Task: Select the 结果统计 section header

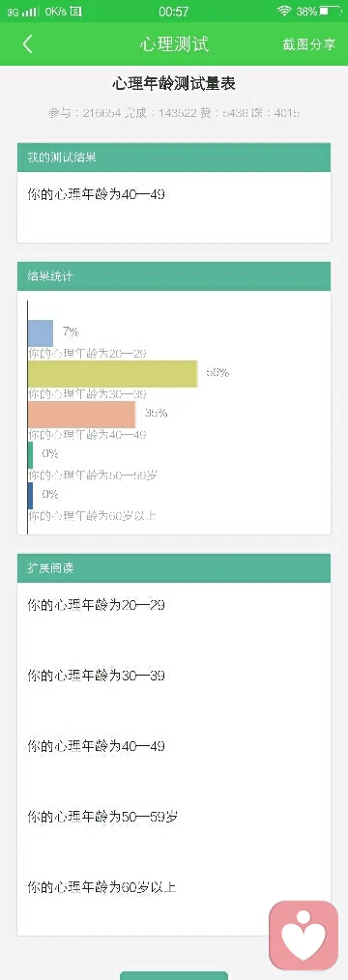Action: point(174,276)
